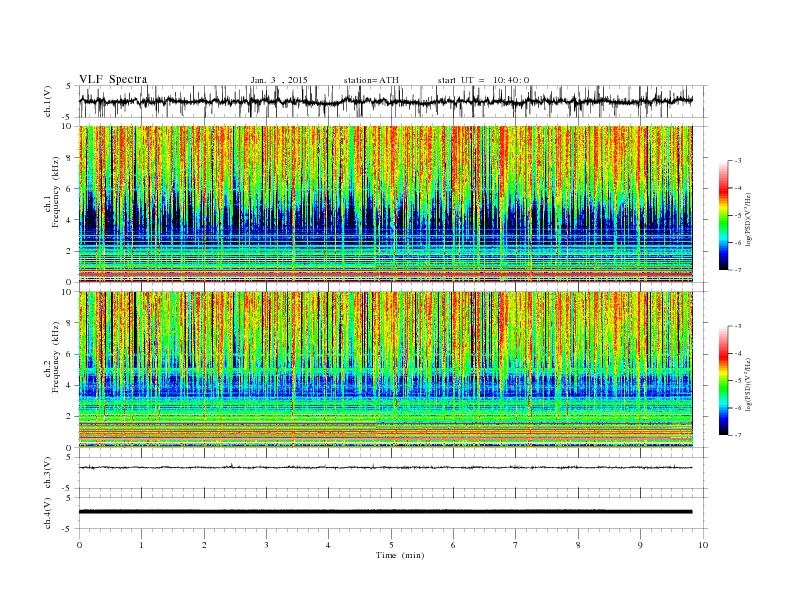
Task: Click the "ch.1(V)" waveform axis label
Action: [x=48, y=101]
